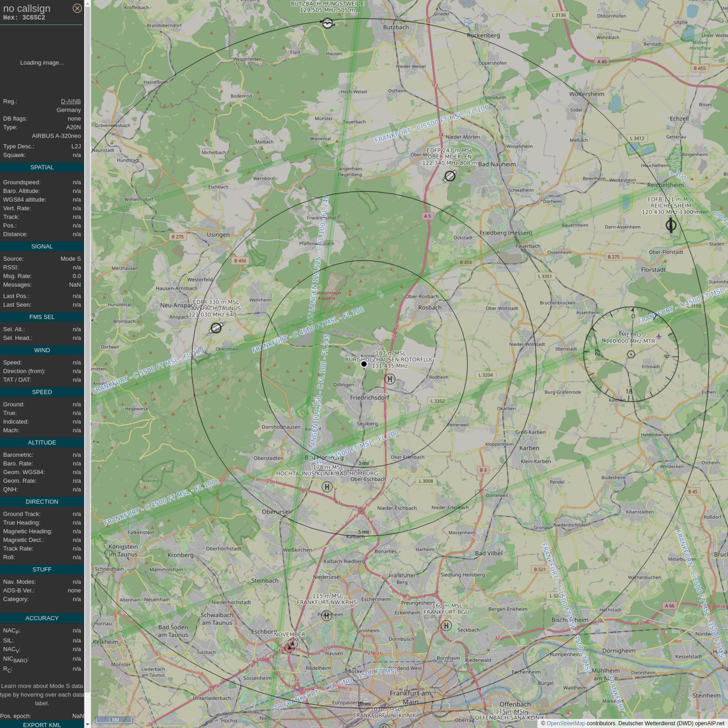Click the Frankfurt NW-KRHS heliport icon
Viewport: 728px width, 728px height.
click(x=327, y=615)
